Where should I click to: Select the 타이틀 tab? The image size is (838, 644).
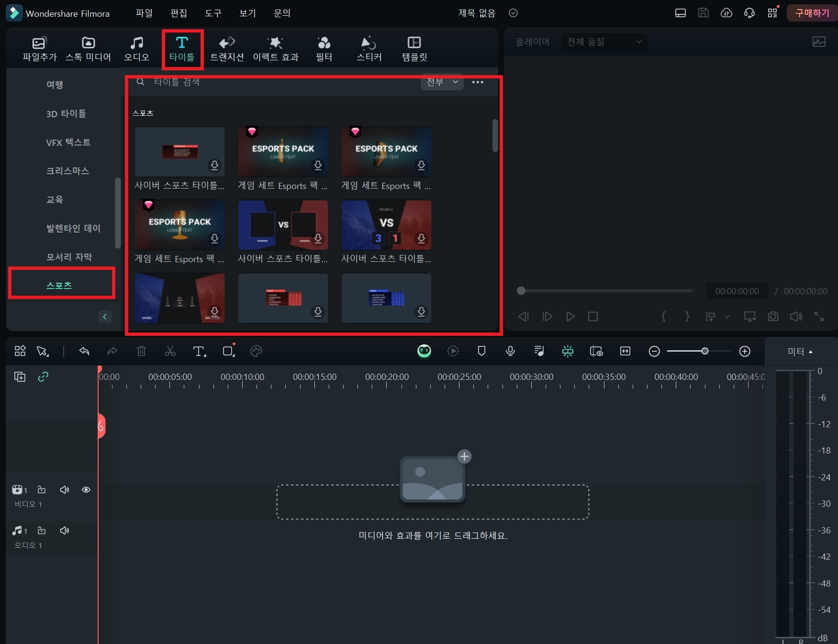coord(182,49)
